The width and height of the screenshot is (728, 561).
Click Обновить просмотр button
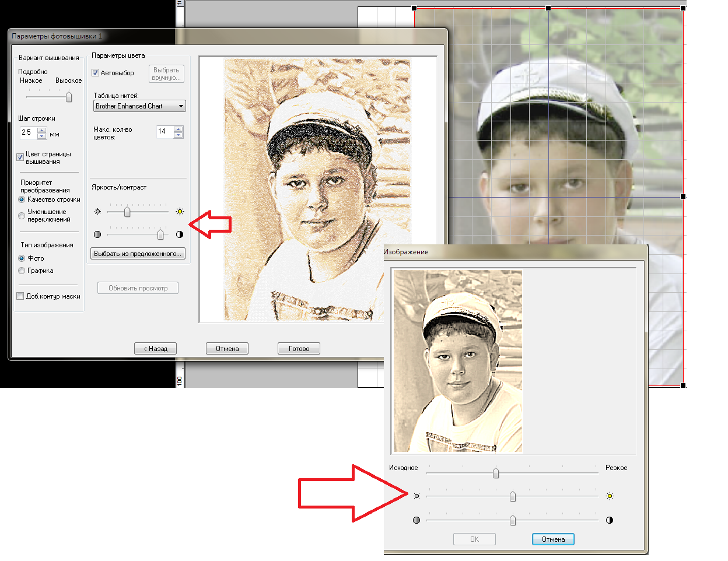[x=138, y=288]
